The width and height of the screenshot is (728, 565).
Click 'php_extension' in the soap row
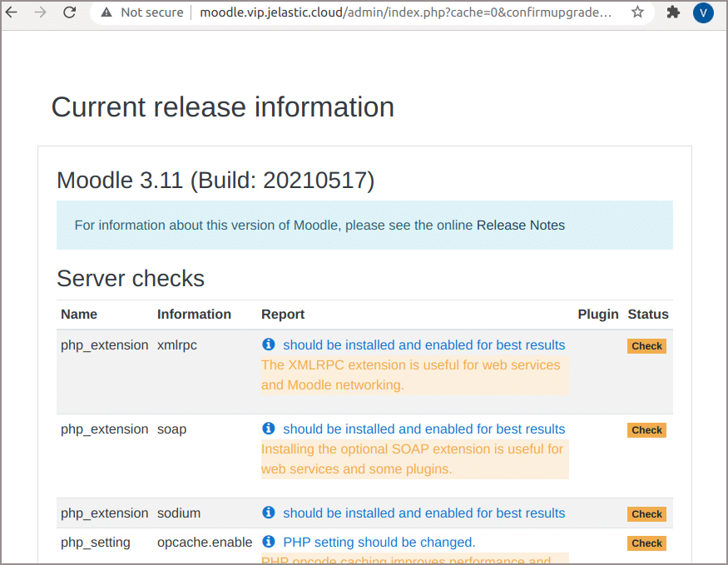click(105, 429)
